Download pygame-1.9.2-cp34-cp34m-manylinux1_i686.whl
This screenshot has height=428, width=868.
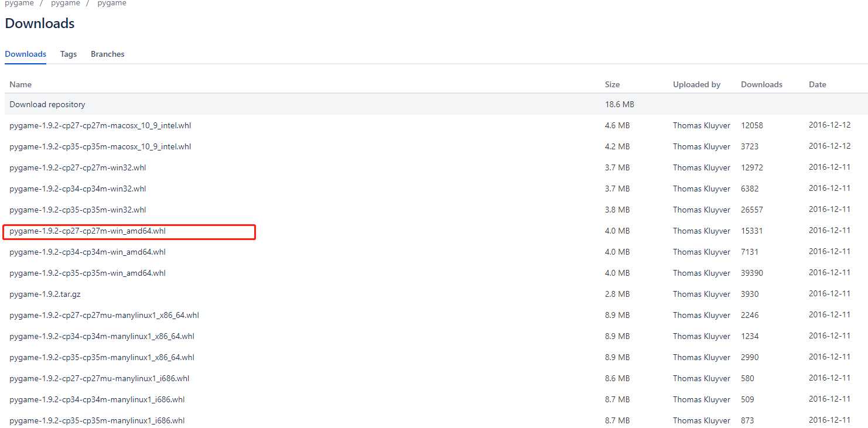(x=97, y=399)
